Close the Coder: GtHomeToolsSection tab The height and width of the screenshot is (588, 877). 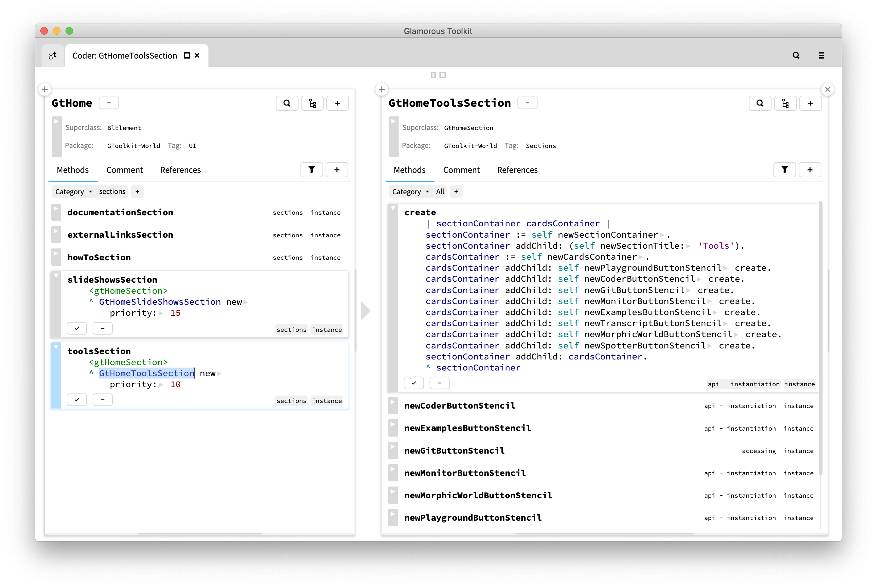click(197, 55)
